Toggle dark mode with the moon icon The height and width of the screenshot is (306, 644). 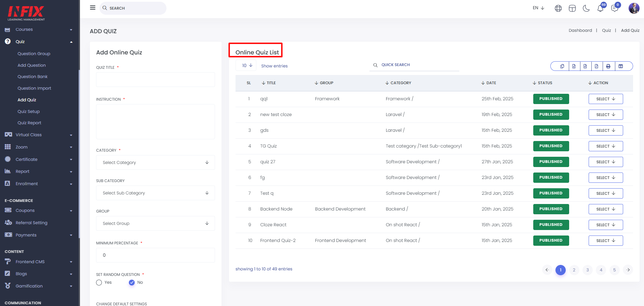(x=586, y=8)
